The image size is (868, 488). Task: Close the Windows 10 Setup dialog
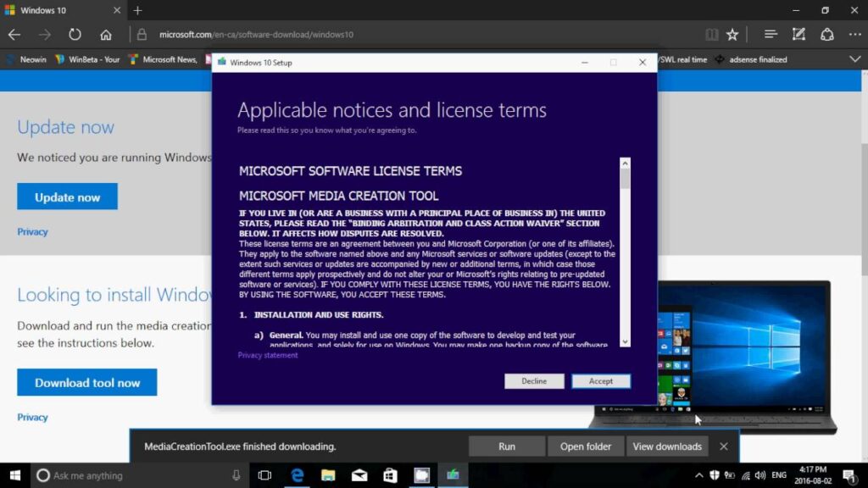[x=643, y=63]
